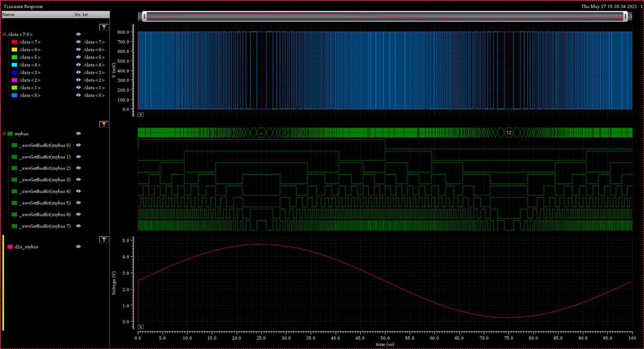This screenshot has width=644, height=349.
Task: Toggle visibility of _awvGetBusBit(mybus 3)
Action: [78, 180]
